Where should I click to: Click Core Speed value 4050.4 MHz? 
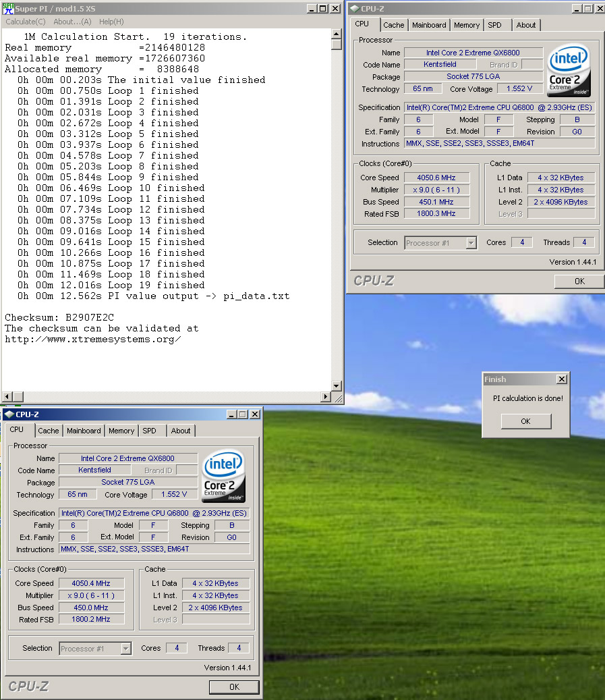pyautogui.click(x=91, y=583)
